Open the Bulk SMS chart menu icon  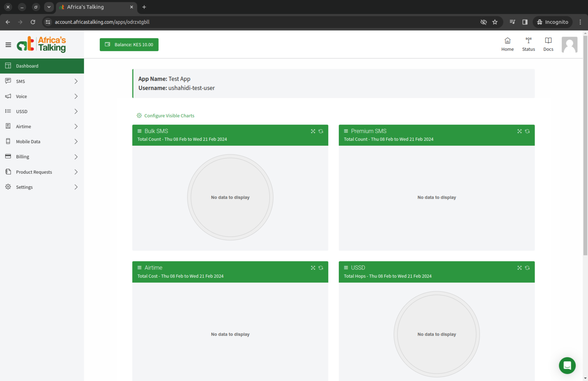tap(139, 131)
